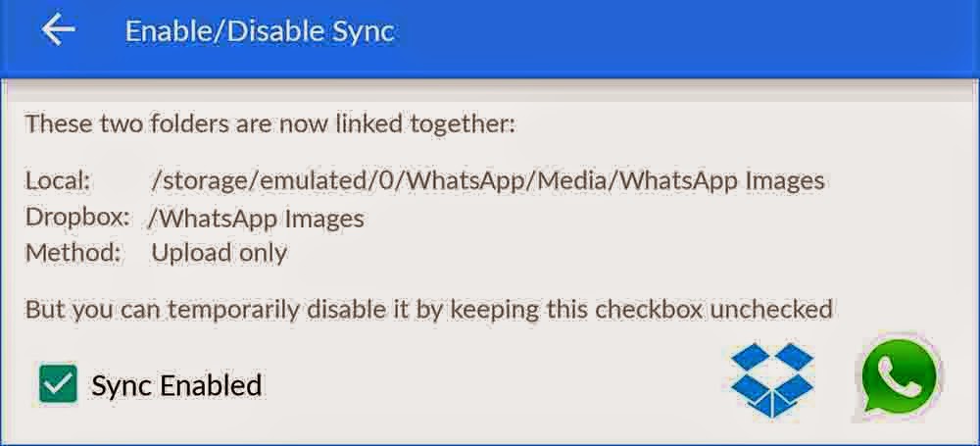Click the WhatsApp logo icon
The width and height of the screenshot is (980, 446).
pos(900,377)
